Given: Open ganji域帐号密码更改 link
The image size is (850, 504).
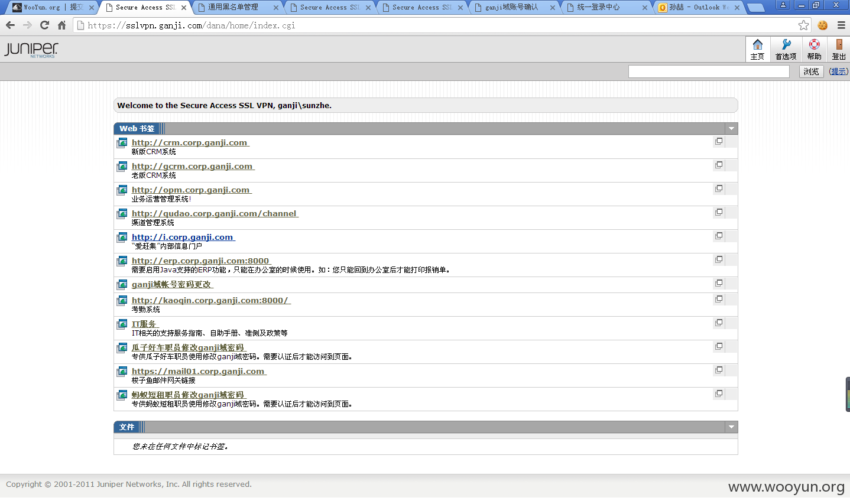Looking at the screenshot, I should tap(172, 284).
